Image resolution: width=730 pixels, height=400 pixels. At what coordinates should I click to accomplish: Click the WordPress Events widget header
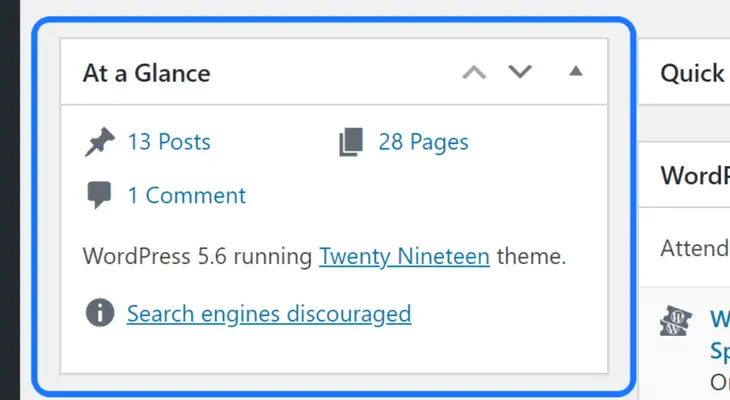pyautogui.click(x=694, y=175)
